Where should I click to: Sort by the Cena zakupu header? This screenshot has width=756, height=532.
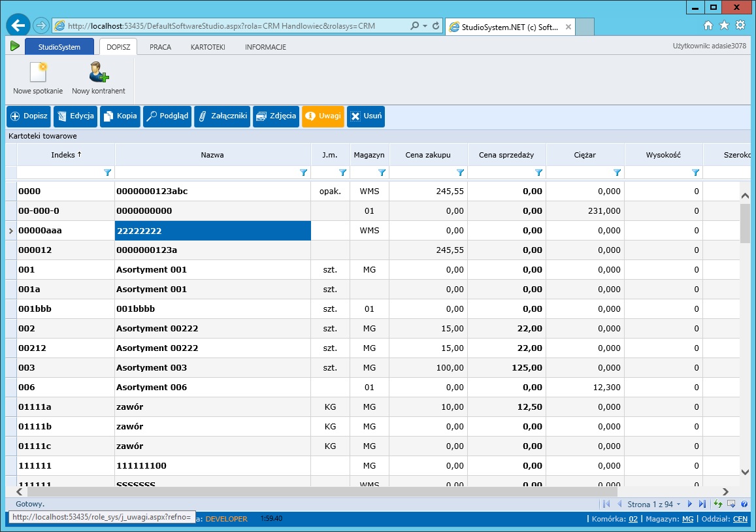coord(428,155)
